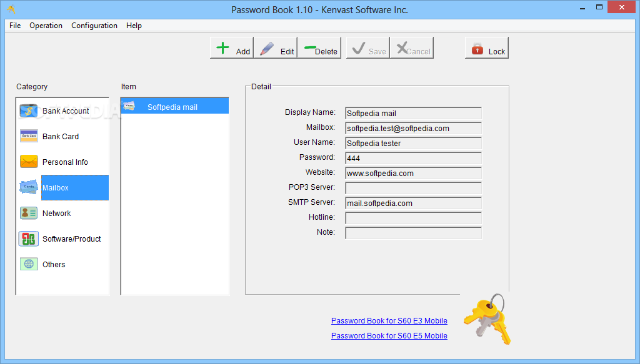Select the Software/Product category label

71,239
